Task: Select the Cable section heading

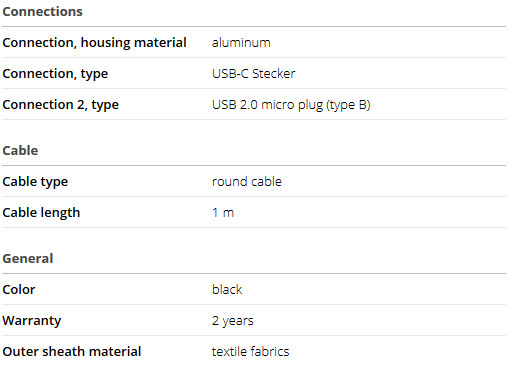Action: (20, 151)
